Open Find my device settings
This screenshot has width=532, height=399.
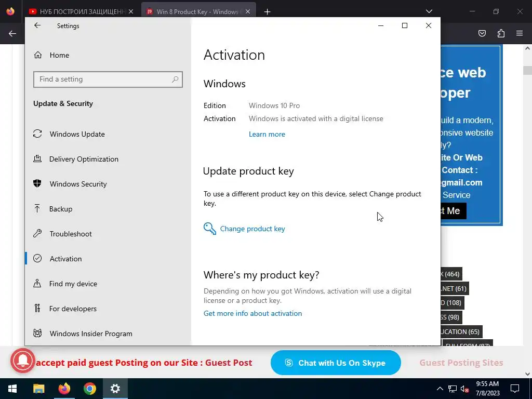tap(65, 284)
